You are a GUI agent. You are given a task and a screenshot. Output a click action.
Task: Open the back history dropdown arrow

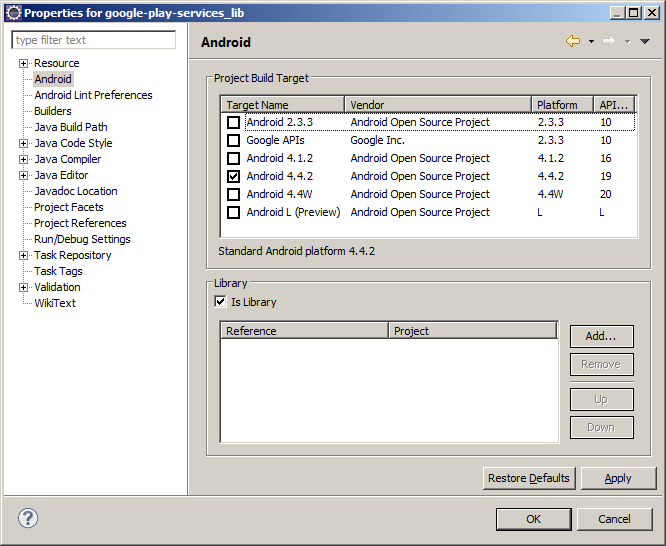591,42
